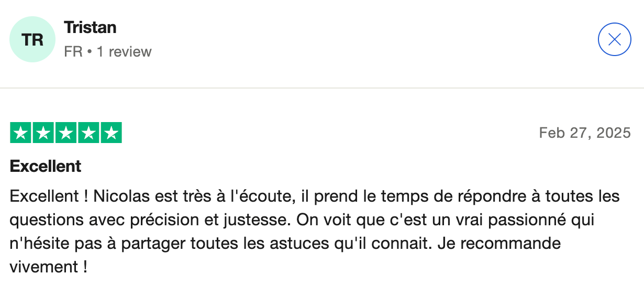Viewport: 644px width, 285px height.
Task: Click the first green rating star
Action: (21, 133)
